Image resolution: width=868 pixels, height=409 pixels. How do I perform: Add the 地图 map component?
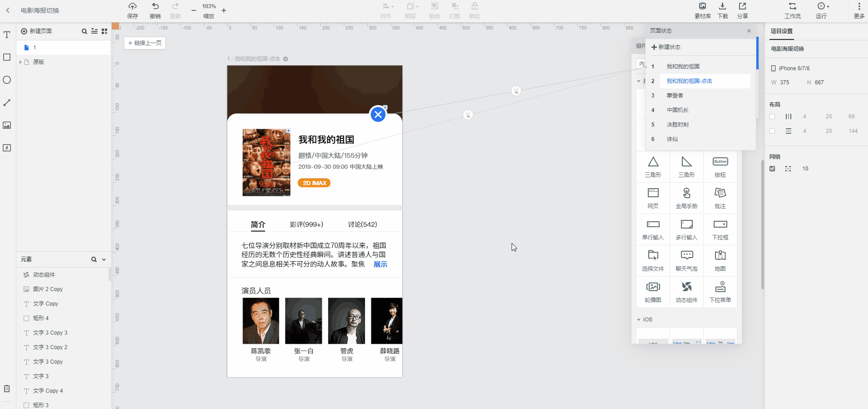tap(720, 261)
